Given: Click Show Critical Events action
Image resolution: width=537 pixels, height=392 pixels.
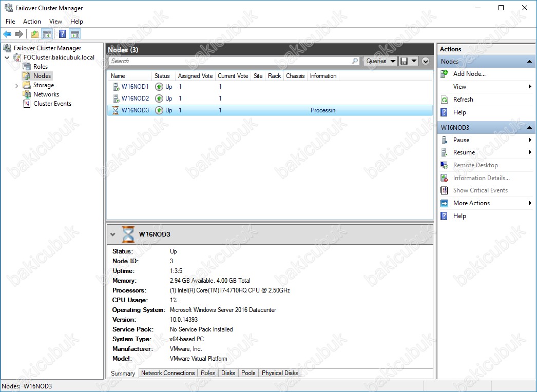Looking at the screenshot, I should [480, 190].
